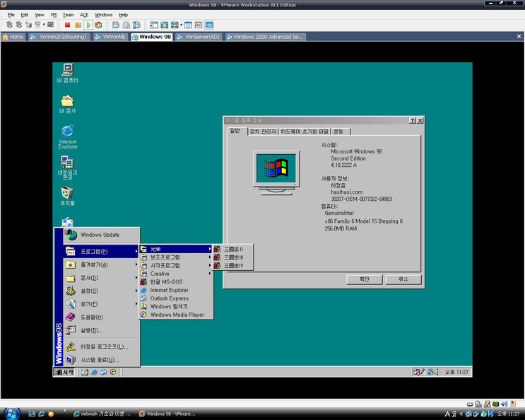This screenshot has height=420, width=525.
Task: Switch to the Home tab in VMware
Action: coord(13,37)
